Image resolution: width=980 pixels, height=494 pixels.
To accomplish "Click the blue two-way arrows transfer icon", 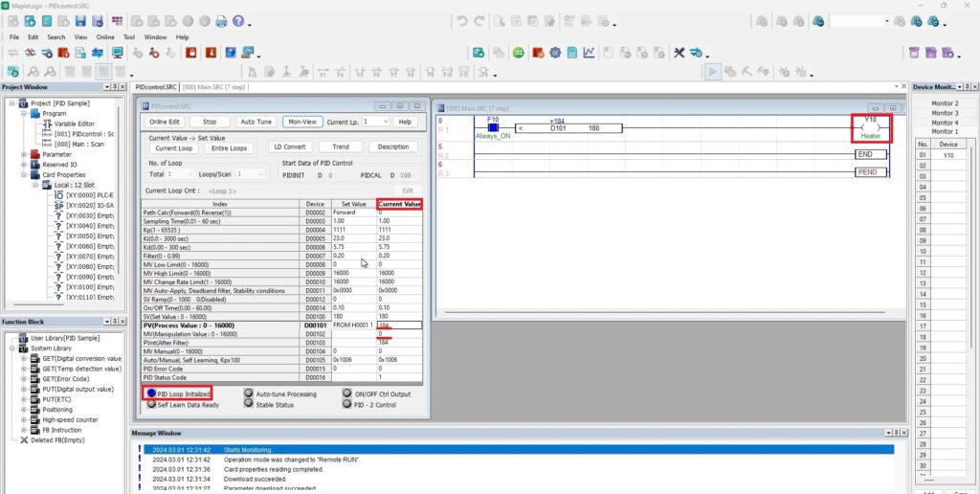I will tap(99, 53).
